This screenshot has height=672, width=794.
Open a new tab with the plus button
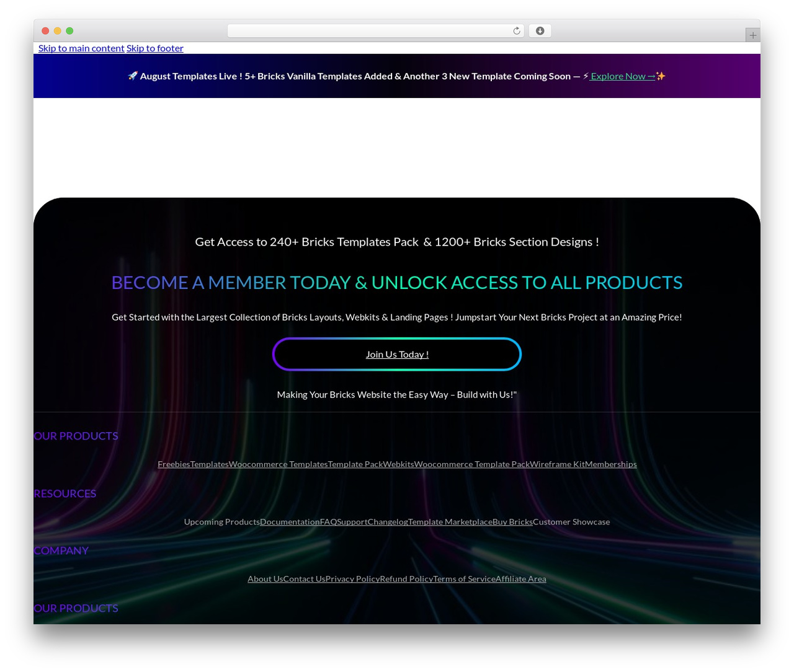point(752,35)
